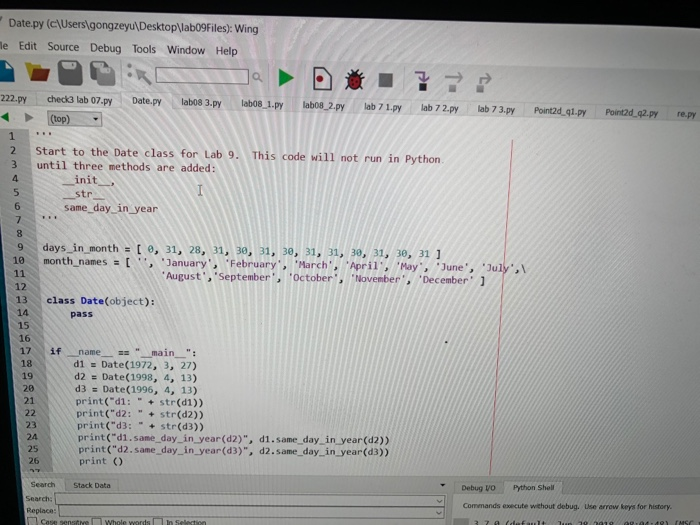
Task: Start debugging with the ladybug icon
Action: coord(354,80)
